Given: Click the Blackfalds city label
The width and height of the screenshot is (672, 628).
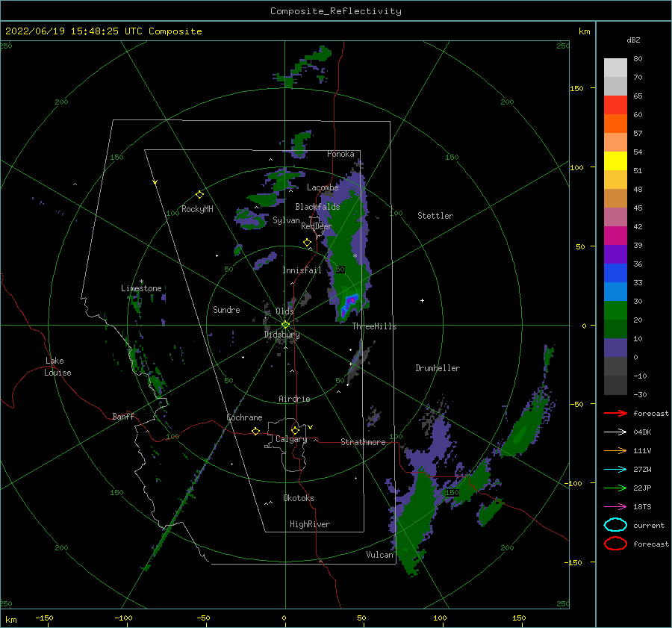Looking at the screenshot, I should (x=317, y=207).
